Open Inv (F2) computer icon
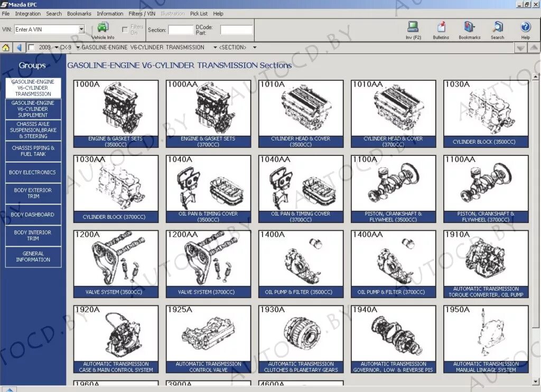Viewport: 541px width, 392px height. [413, 27]
